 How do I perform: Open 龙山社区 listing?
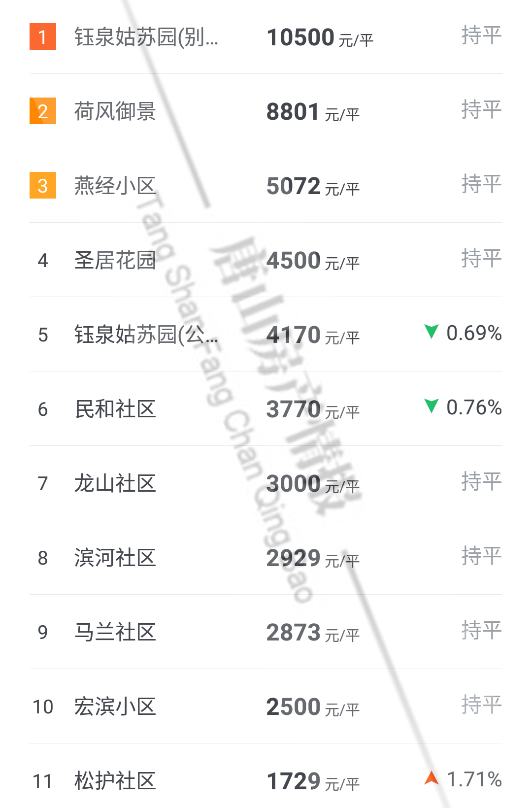tap(115, 483)
